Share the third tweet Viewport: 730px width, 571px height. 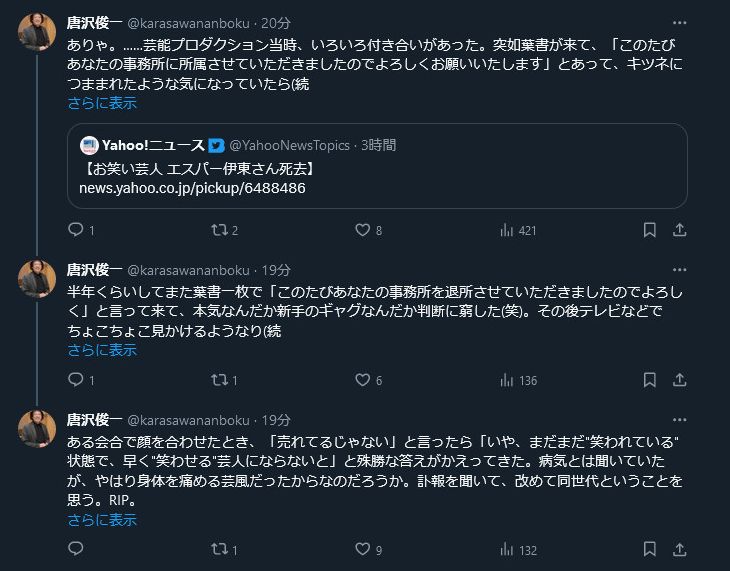[x=680, y=549]
